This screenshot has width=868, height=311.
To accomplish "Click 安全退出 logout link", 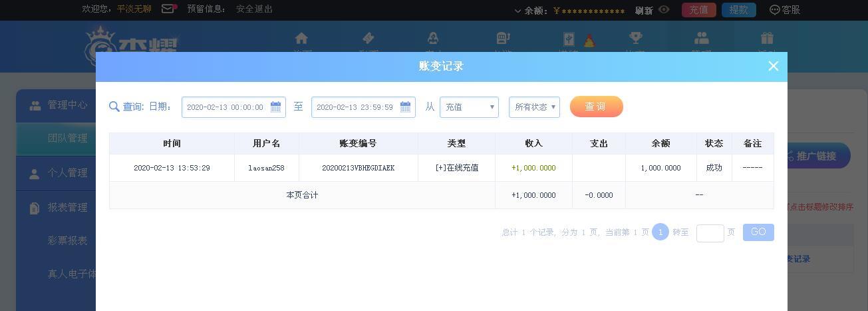I will 254,9.
